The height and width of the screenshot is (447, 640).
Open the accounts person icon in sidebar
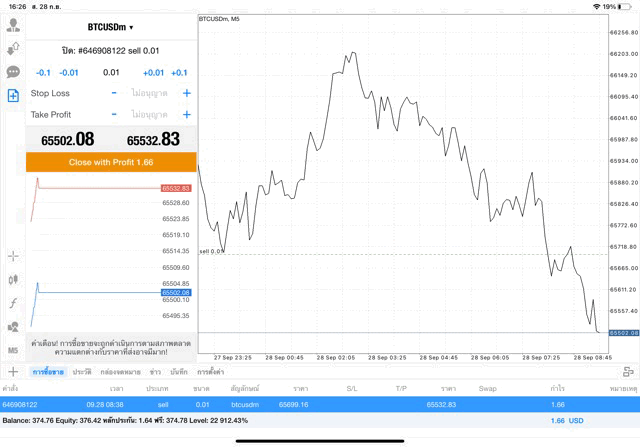click(13, 25)
